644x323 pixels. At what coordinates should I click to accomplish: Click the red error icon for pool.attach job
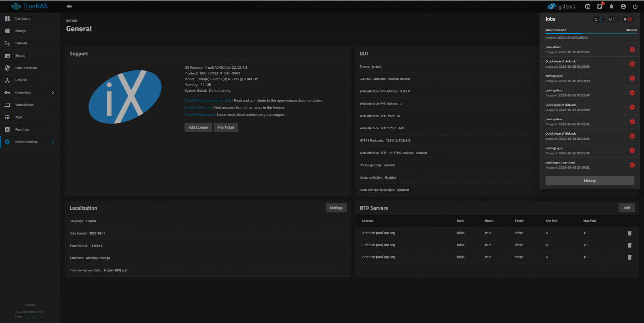pos(632,50)
